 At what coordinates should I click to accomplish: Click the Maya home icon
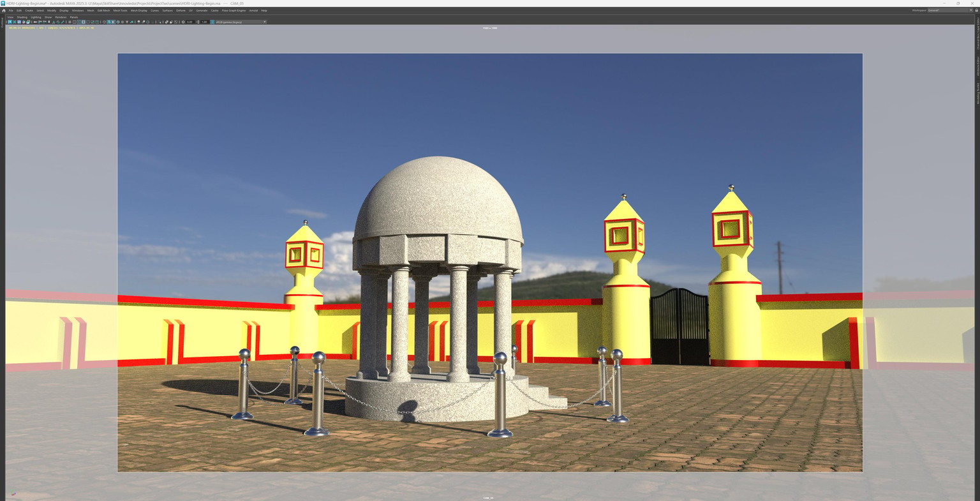pos(3,10)
